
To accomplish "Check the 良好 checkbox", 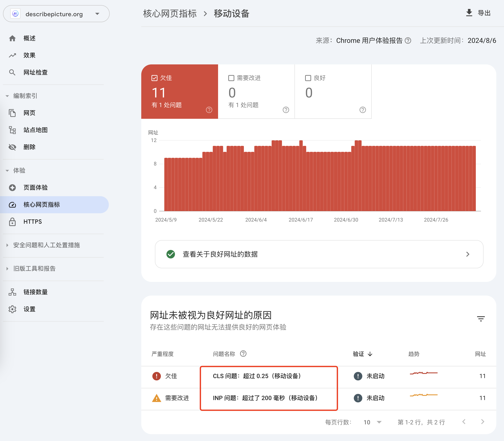I will tap(308, 78).
